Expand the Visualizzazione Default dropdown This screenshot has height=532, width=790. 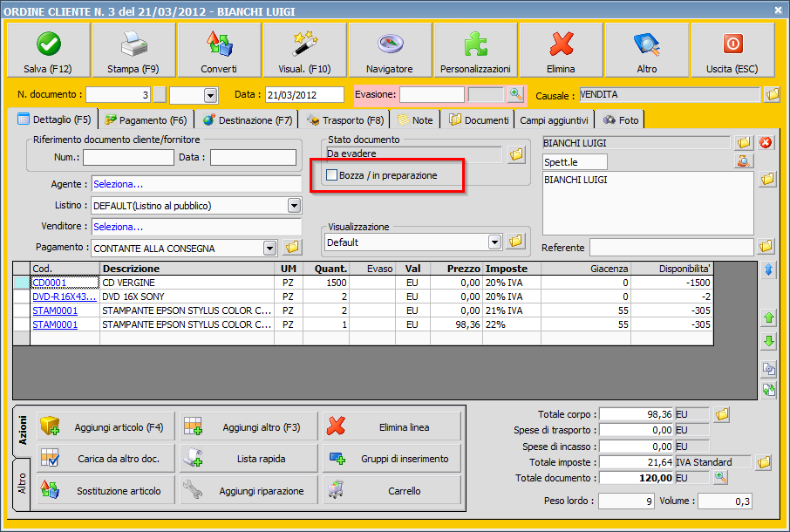494,242
